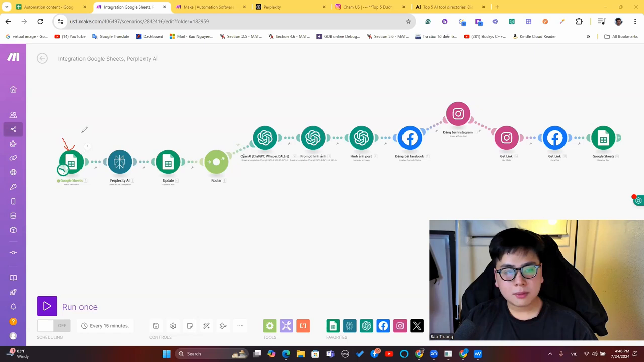Open scenario settings gear in Controls
644x362 pixels.
coord(173,326)
